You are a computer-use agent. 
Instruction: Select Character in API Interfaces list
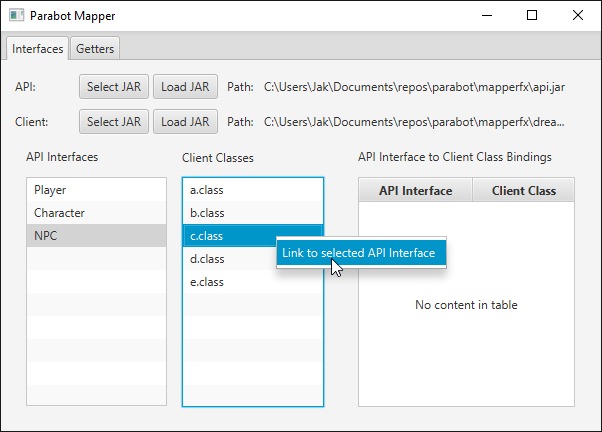[x=96, y=213]
